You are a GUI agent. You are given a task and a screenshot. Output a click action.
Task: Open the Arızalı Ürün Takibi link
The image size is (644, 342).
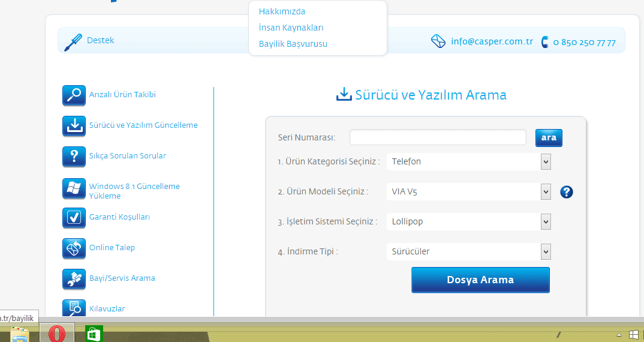pos(122,95)
